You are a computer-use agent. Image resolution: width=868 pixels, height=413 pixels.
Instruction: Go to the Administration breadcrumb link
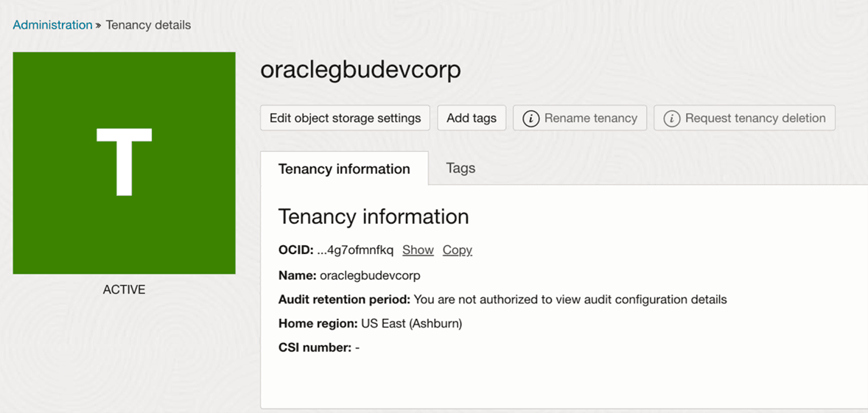tap(52, 25)
